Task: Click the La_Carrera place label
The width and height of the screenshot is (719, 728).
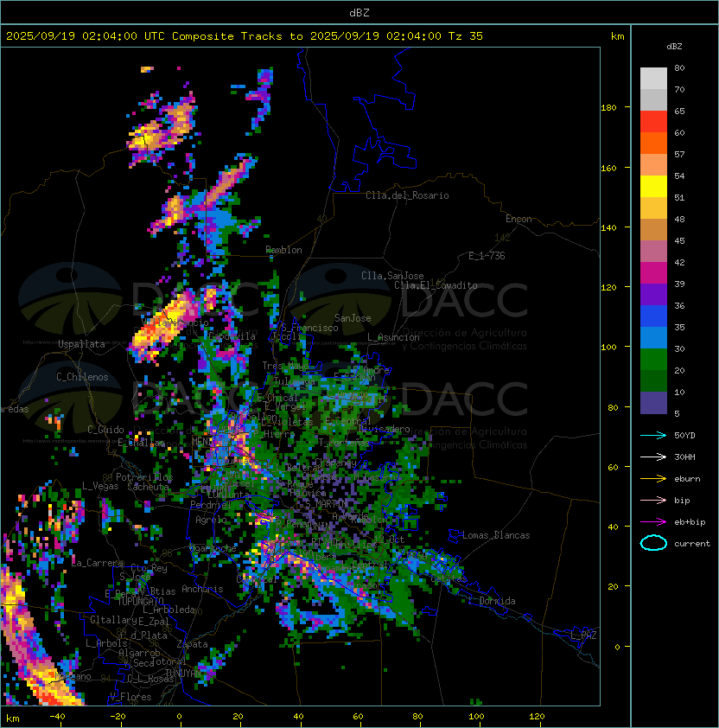Action: click(x=98, y=563)
